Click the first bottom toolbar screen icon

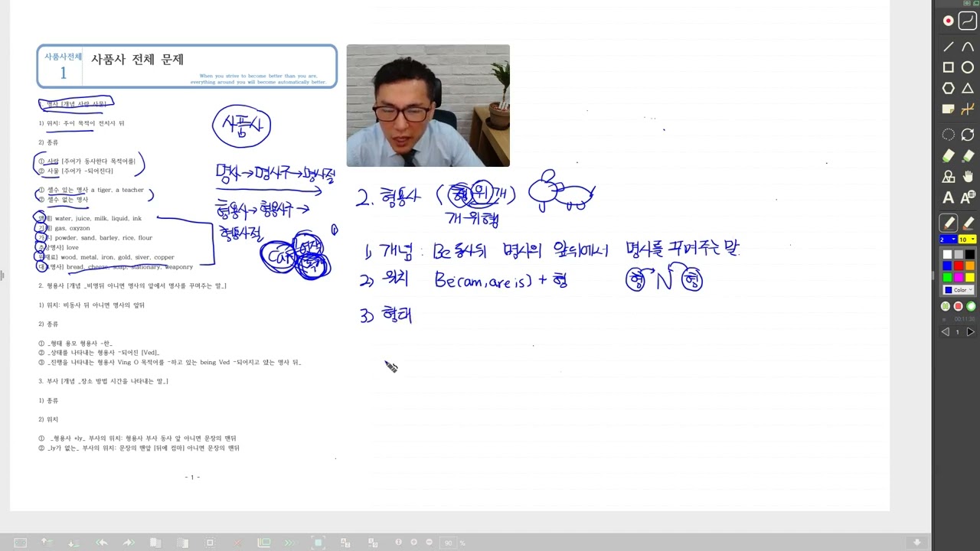pos(21,543)
